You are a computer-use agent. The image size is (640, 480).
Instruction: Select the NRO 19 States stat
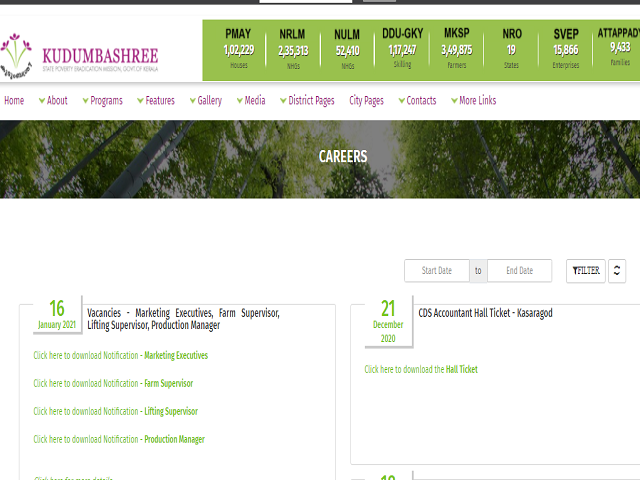511,48
